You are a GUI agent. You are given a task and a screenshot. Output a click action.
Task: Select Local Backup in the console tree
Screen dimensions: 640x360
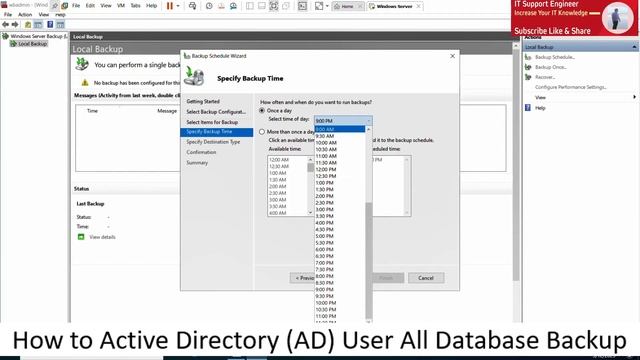[32, 44]
